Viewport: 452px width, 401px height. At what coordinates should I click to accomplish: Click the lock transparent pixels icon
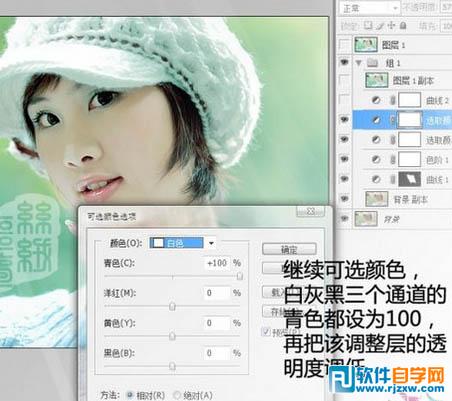[368, 26]
